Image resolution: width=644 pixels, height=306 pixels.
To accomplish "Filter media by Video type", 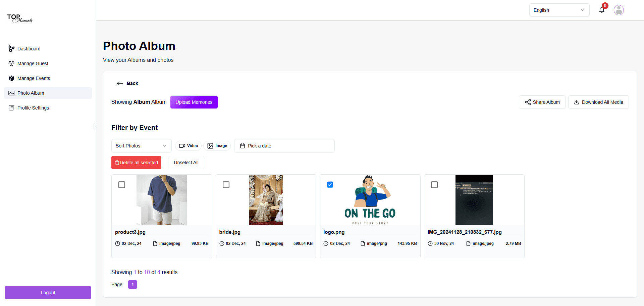I will (188, 146).
